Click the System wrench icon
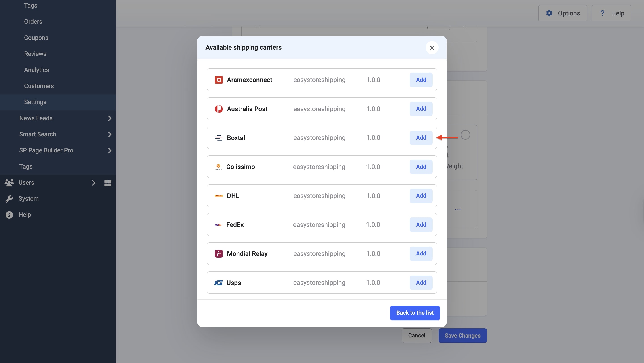This screenshot has height=363, width=644. (x=9, y=199)
